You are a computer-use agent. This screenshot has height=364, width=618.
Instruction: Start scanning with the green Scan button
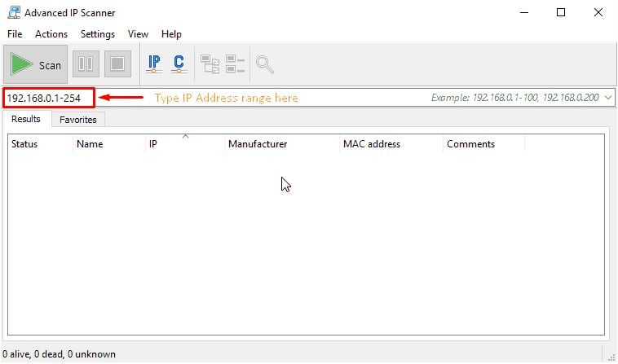click(x=36, y=65)
